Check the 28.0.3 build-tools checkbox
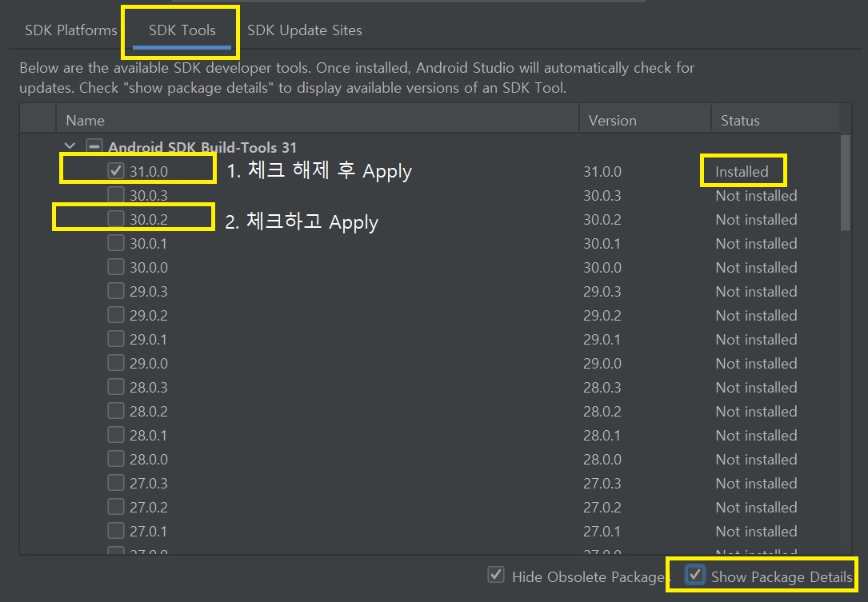868x602 pixels. pyautogui.click(x=116, y=386)
